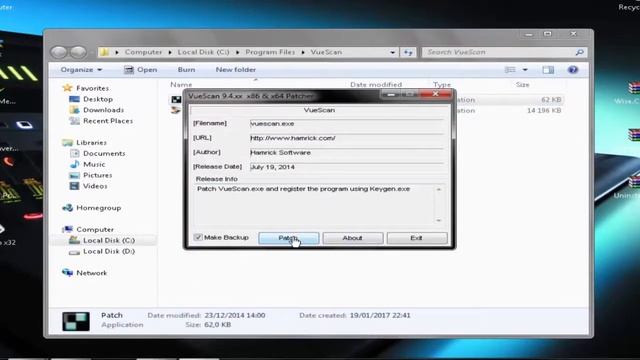Click Burn in the Explorer toolbar
Viewport: 640px width, 360px height.
(x=186, y=70)
